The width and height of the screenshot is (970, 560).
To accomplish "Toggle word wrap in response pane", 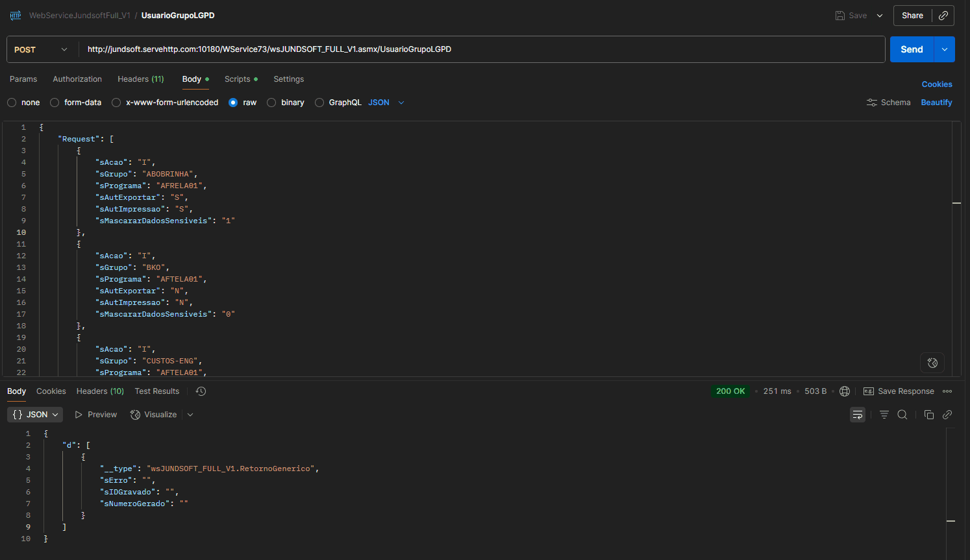I will [x=858, y=415].
